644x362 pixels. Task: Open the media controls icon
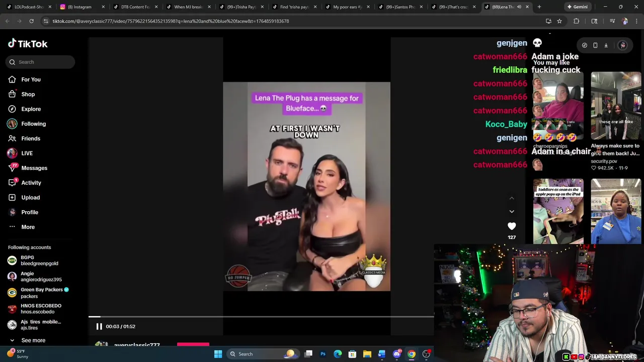612,21
